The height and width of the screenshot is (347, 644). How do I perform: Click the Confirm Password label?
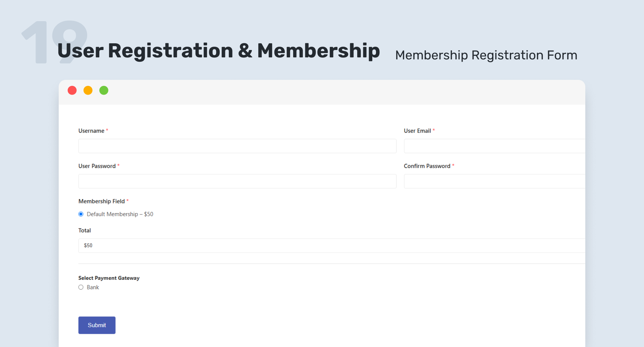tap(427, 166)
